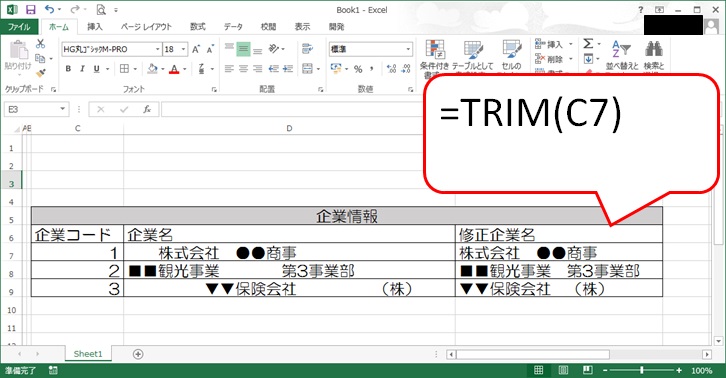The height and width of the screenshot is (378, 726).
Task: Add a new sheet with plus button
Action: [138, 354]
